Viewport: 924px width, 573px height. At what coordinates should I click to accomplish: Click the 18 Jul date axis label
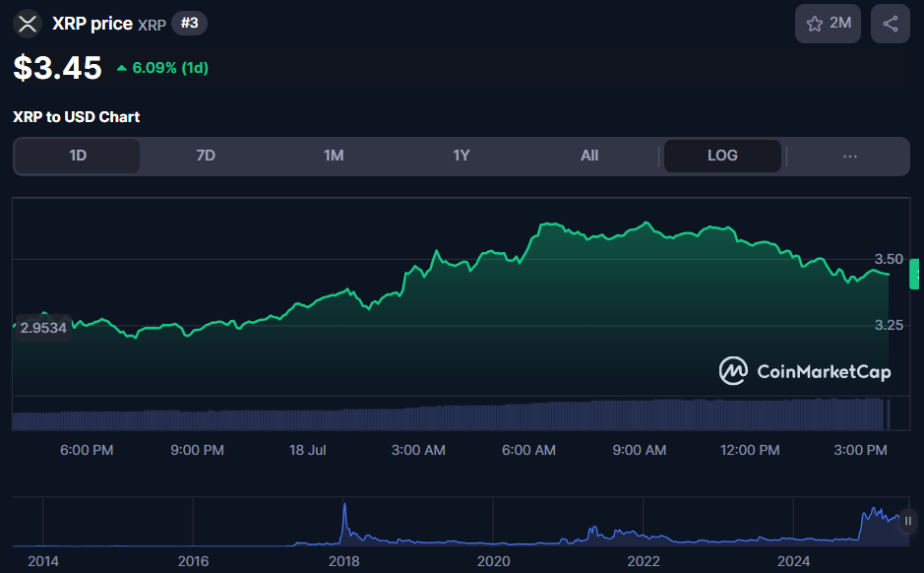click(x=307, y=450)
